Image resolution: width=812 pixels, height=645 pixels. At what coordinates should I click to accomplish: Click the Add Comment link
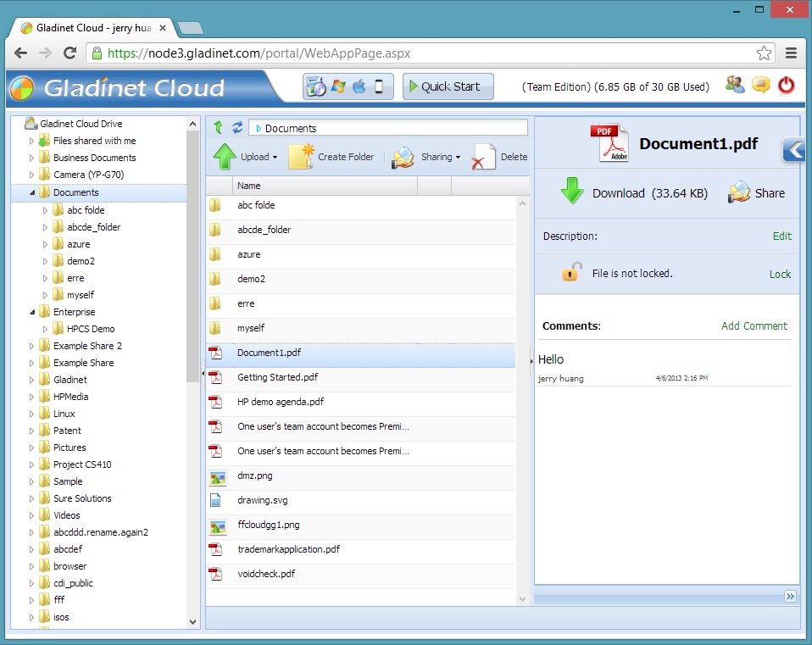tap(754, 325)
